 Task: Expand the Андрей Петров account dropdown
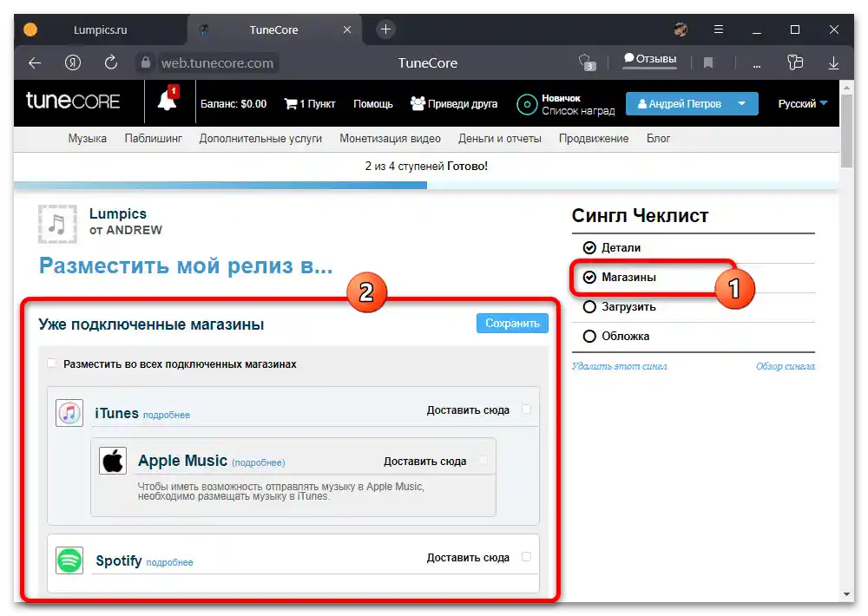[x=692, y=103]
